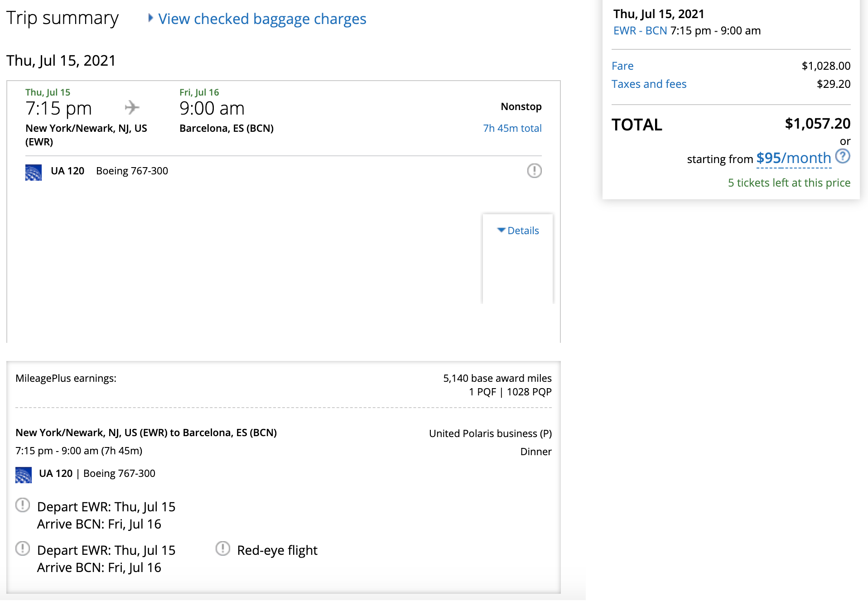Click the alert icon beside Red-eye flight
Viewport: 868px width, 601px height.
223,549
